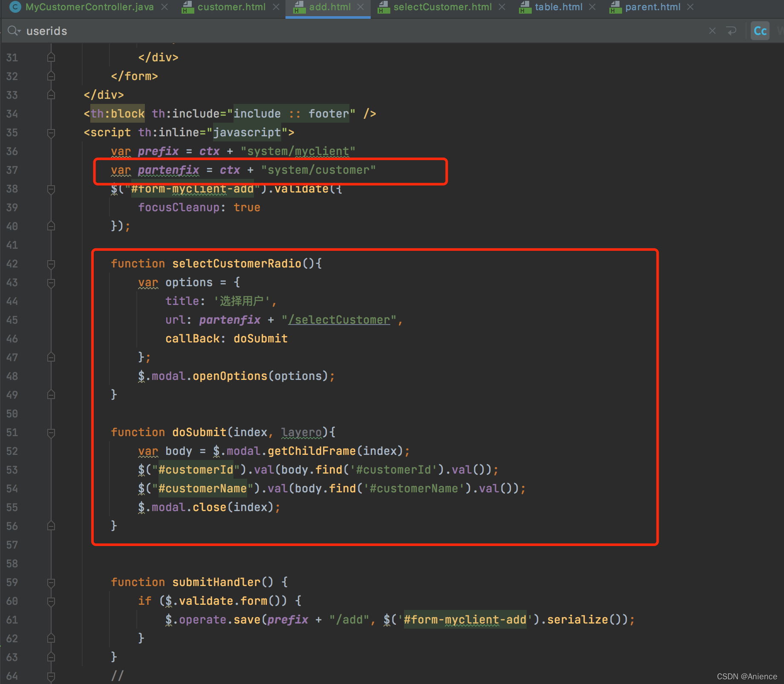Click the "system/myclient" string on line 36
Viewport: 784px width, 684px height.
298,151
